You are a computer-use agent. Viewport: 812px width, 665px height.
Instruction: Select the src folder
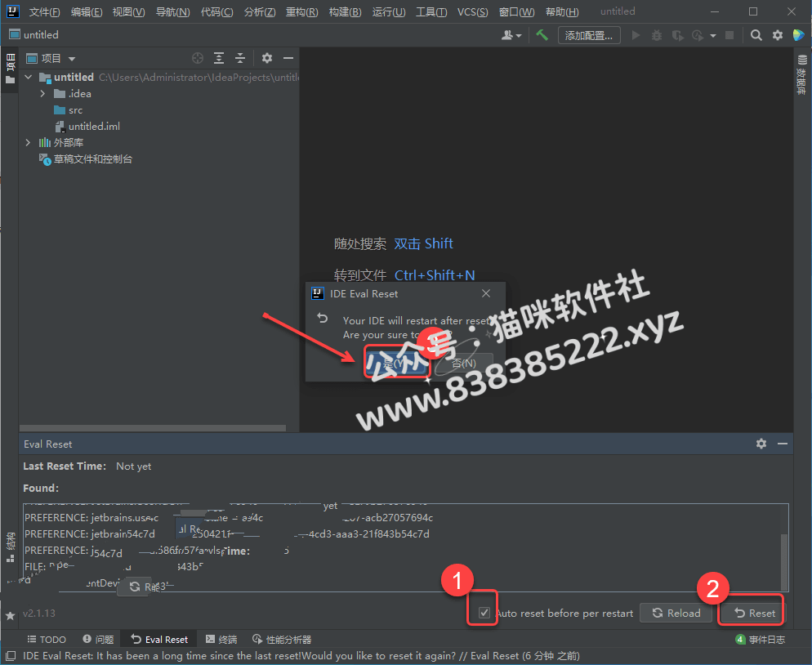coord(69,109)
